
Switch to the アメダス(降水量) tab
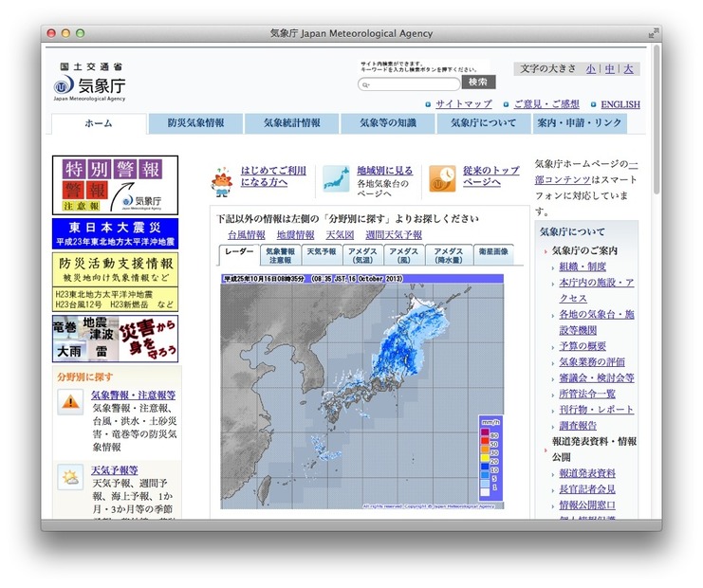(x=449, y=255)
